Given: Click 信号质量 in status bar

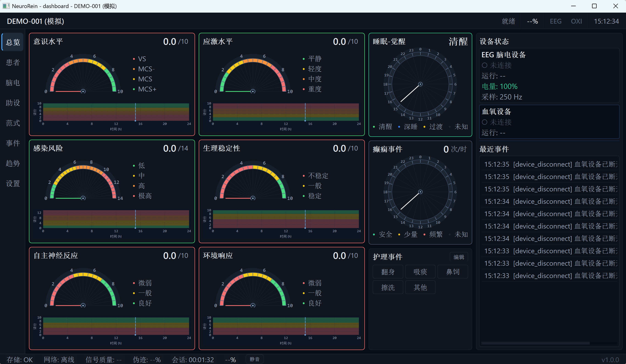Looking at the screenshot, I should coord(103,360).
